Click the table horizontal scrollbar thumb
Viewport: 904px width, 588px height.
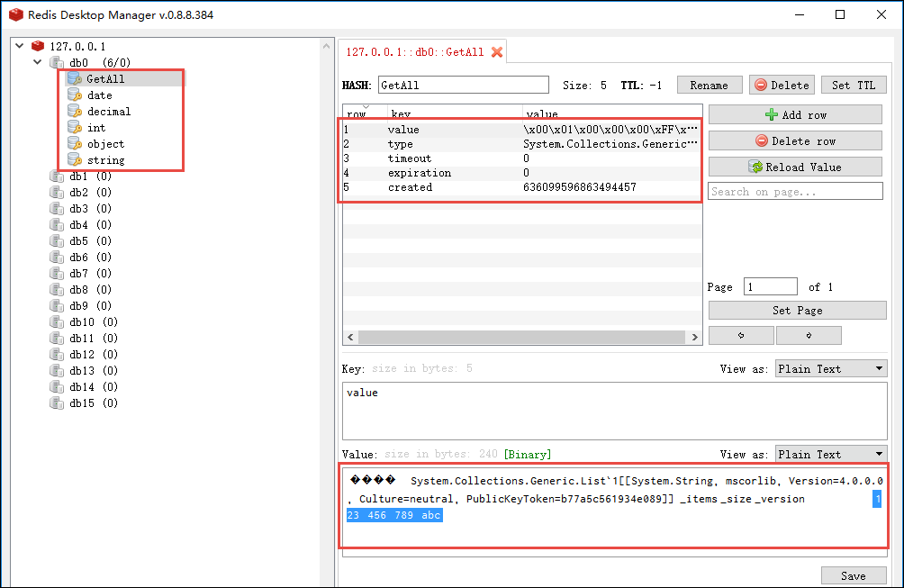pos(521,337)
